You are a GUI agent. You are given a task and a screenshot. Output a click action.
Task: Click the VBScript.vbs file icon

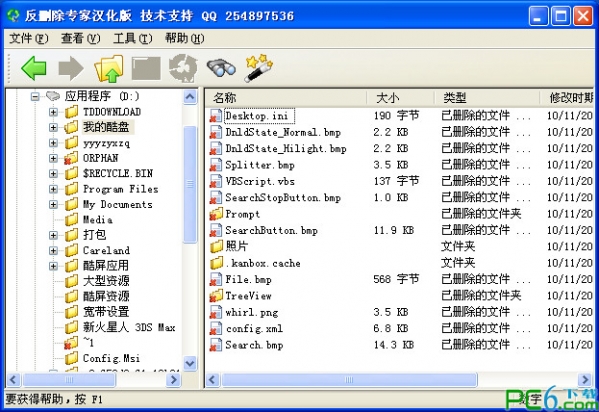tap(216, 182)
